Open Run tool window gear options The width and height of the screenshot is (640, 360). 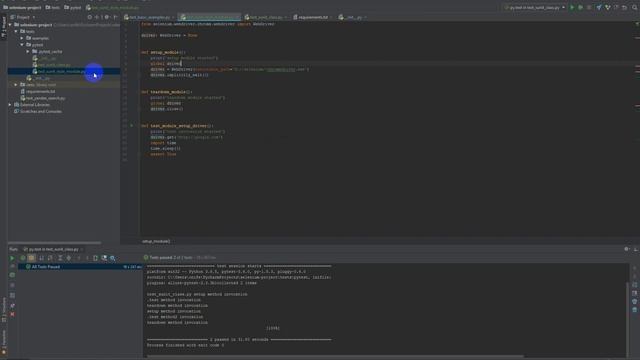pos(627,249)
